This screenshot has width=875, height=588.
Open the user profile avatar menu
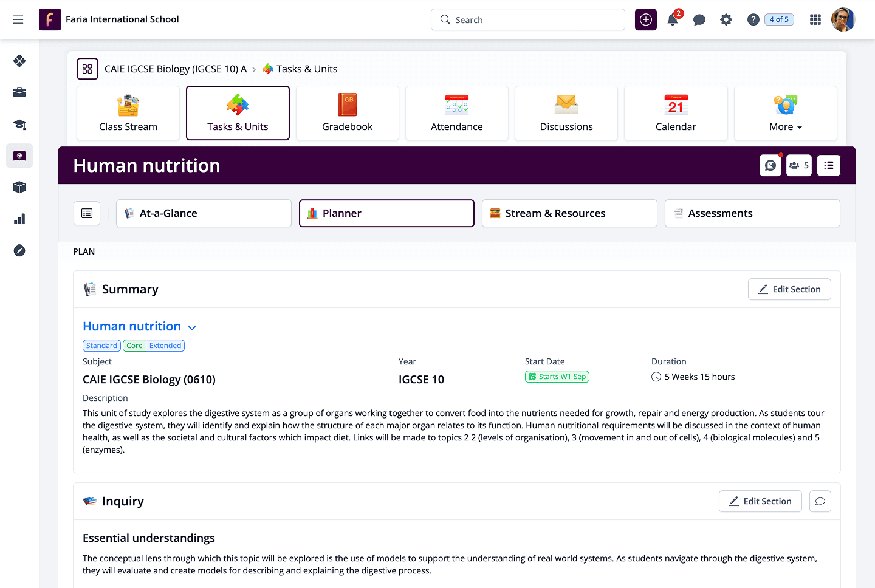coord(843,19)
